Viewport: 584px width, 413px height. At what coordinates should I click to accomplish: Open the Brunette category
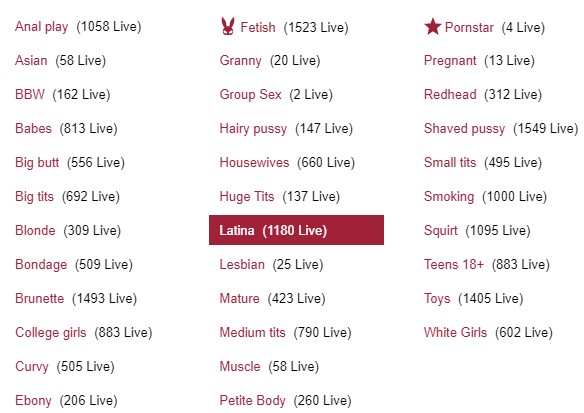pyautogui.click(x=39, y=298)
